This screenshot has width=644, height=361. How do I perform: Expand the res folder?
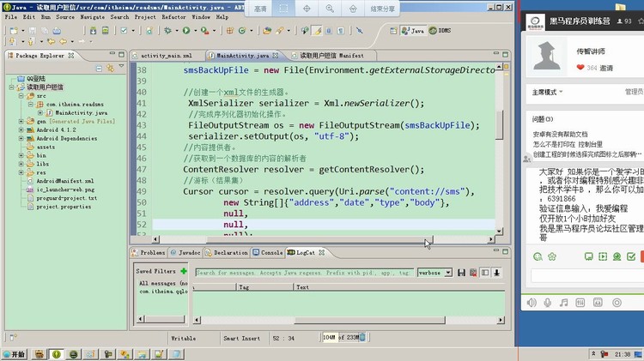click(21, 172)
